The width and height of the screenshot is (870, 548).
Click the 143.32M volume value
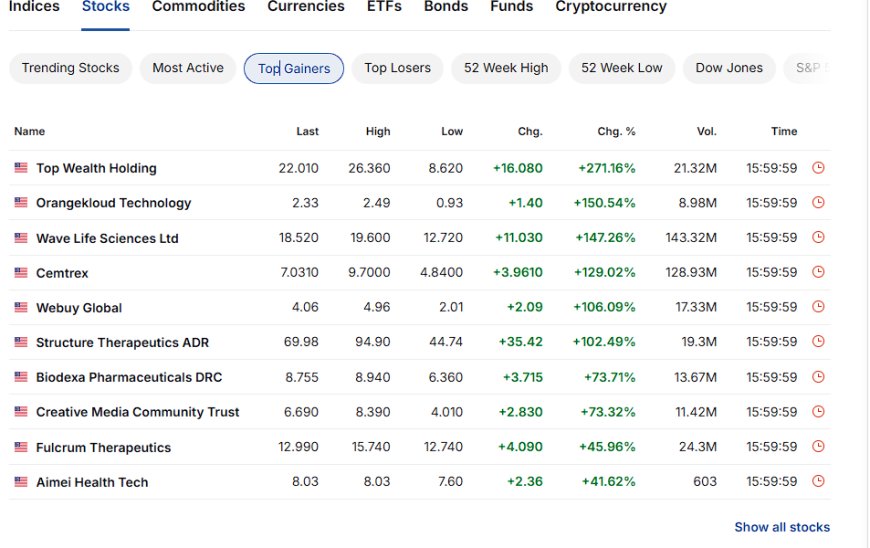point(691,238)
